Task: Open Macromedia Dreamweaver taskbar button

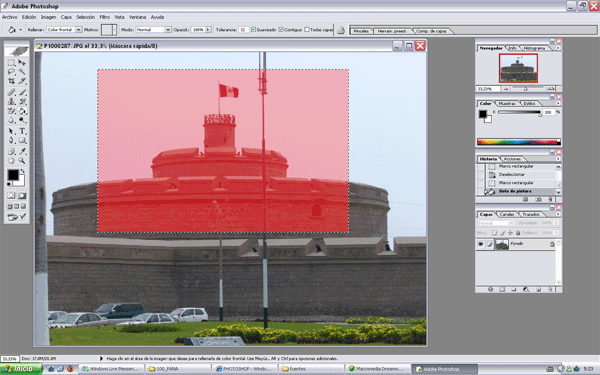Action: [x=377, y=369]
